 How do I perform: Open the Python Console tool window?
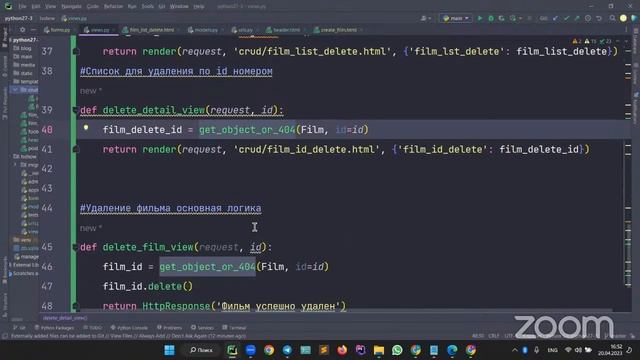pyautogui.click(x=129, y=328)
